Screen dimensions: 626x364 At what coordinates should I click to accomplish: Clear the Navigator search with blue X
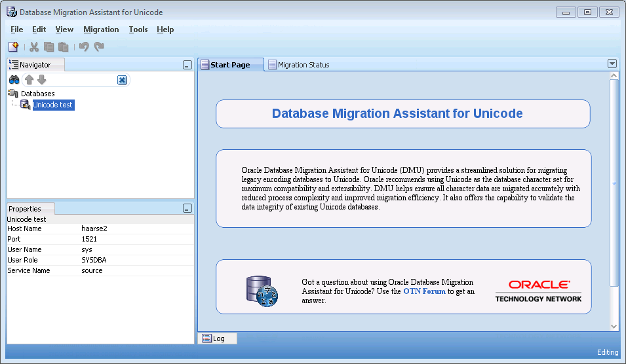[x=122, y=80]
